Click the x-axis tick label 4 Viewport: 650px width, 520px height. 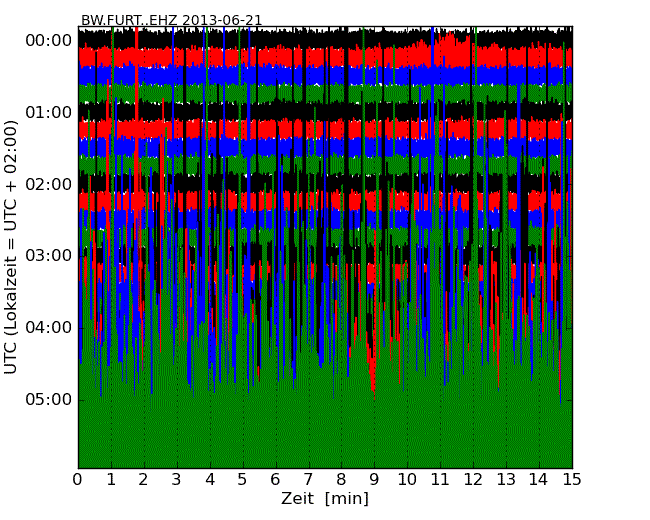click(x=210, y=480)
